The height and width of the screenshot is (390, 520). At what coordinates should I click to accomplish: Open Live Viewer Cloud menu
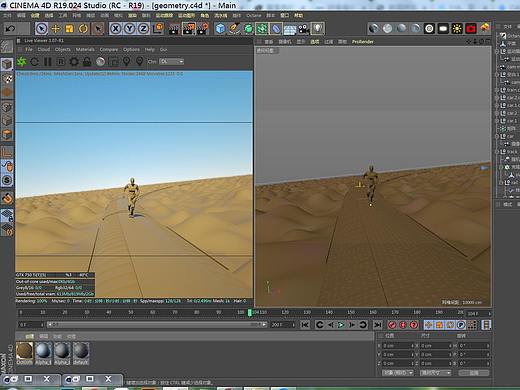click(x=44, y=49)
